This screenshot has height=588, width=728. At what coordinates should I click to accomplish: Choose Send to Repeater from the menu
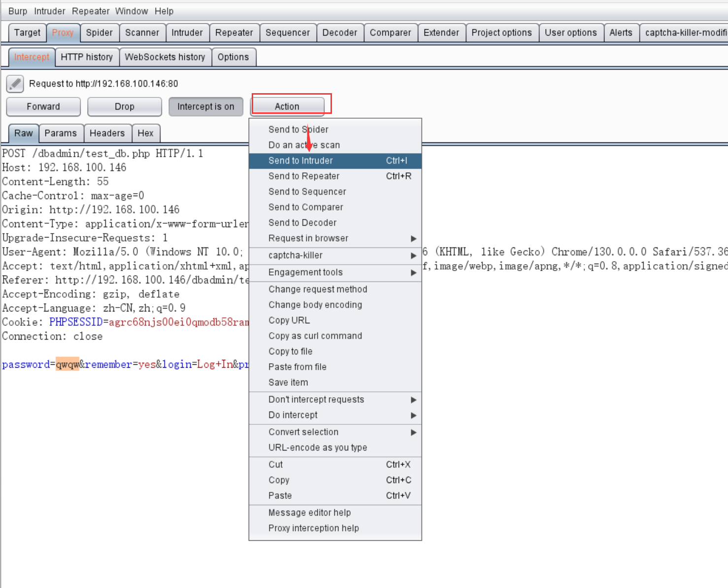tap(335, 176)
